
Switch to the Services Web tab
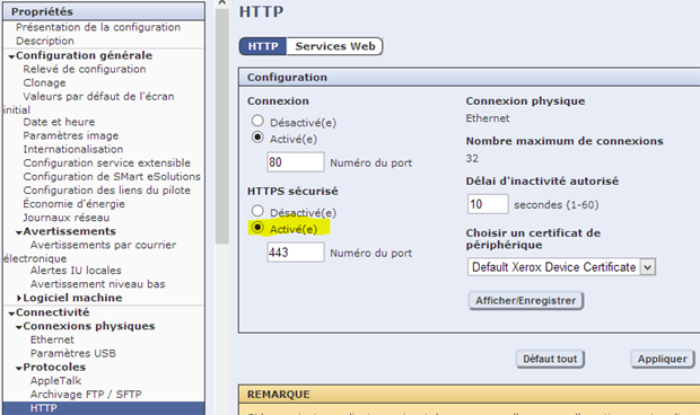coord(335,46)
